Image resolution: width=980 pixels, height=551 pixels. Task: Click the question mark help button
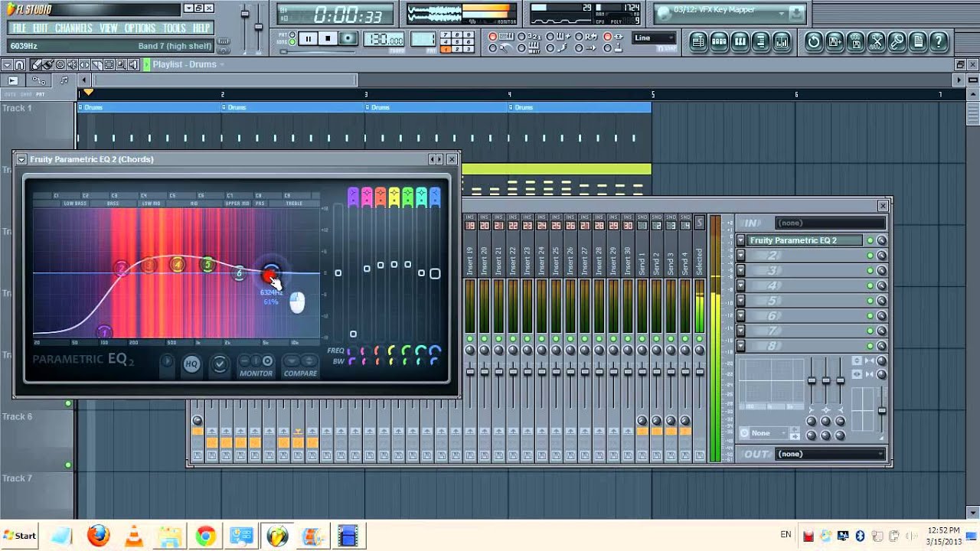pos(938,42)
